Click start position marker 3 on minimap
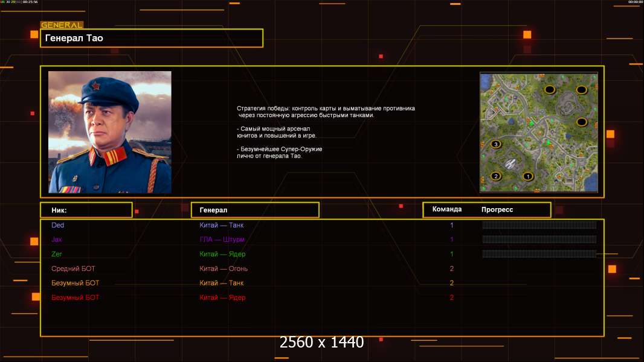The image size is (644, 362). tap(496, 144)
